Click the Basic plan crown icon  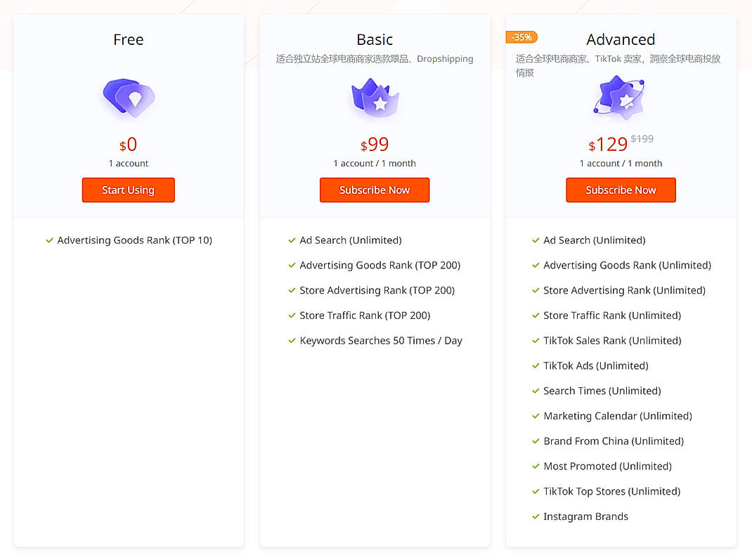point(375,99)
